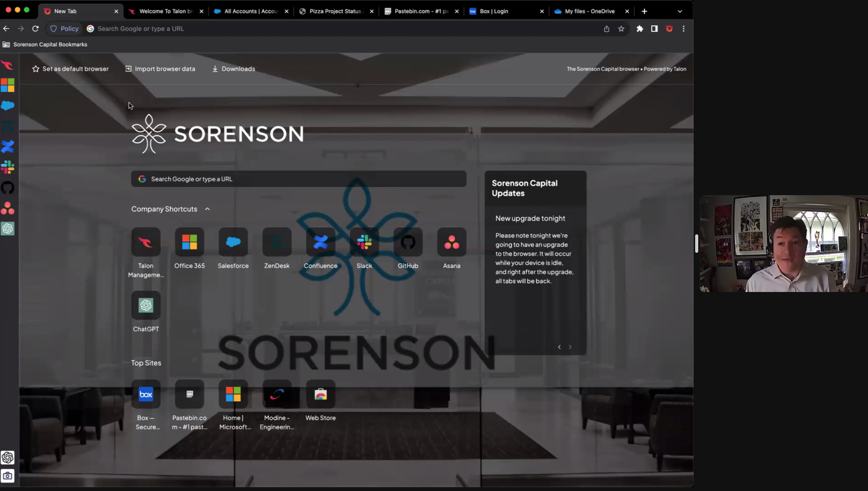The image size is (868, 491).
Task: Click the Policy shield button
Action: (64, 28)
